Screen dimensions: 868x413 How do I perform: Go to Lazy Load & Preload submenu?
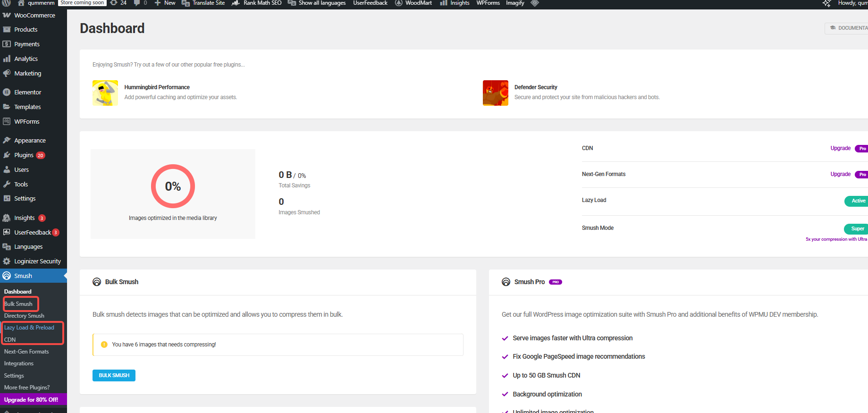(29, 328)
